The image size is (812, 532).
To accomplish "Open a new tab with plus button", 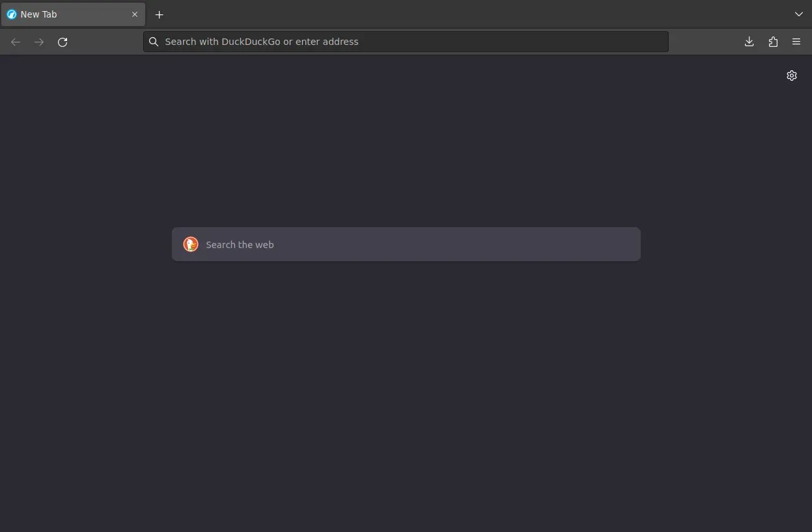I will (159, 14).
